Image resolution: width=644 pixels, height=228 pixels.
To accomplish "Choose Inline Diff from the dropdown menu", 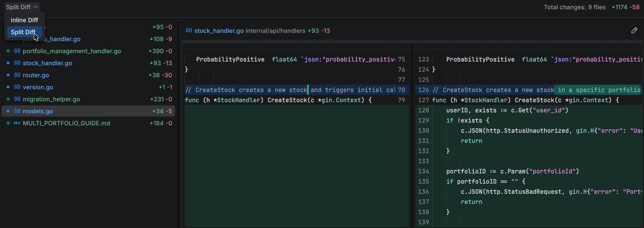I will click(x=24, y=20).
